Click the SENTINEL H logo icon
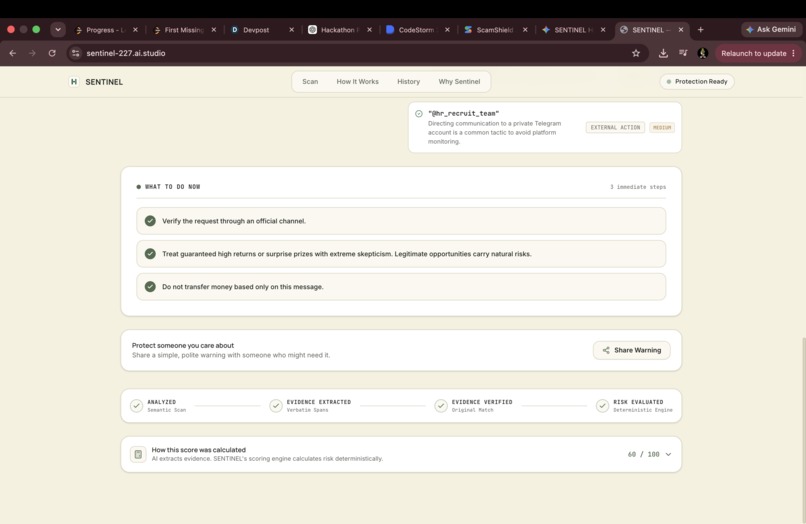This screenshot has height=524, width=806. coord(74,82)
